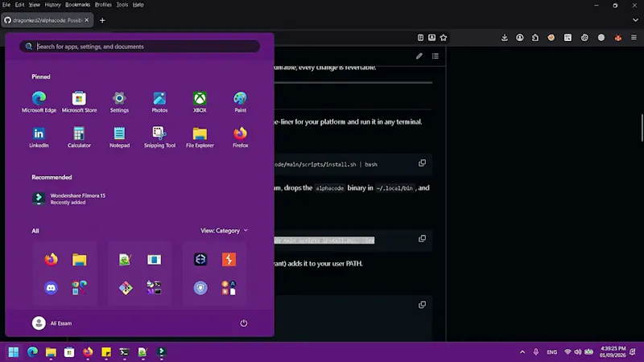The height and width of the screenshot is (362, 644).
Task: Open the Terminal from the taskbar
Action: [x=125, y=352]
